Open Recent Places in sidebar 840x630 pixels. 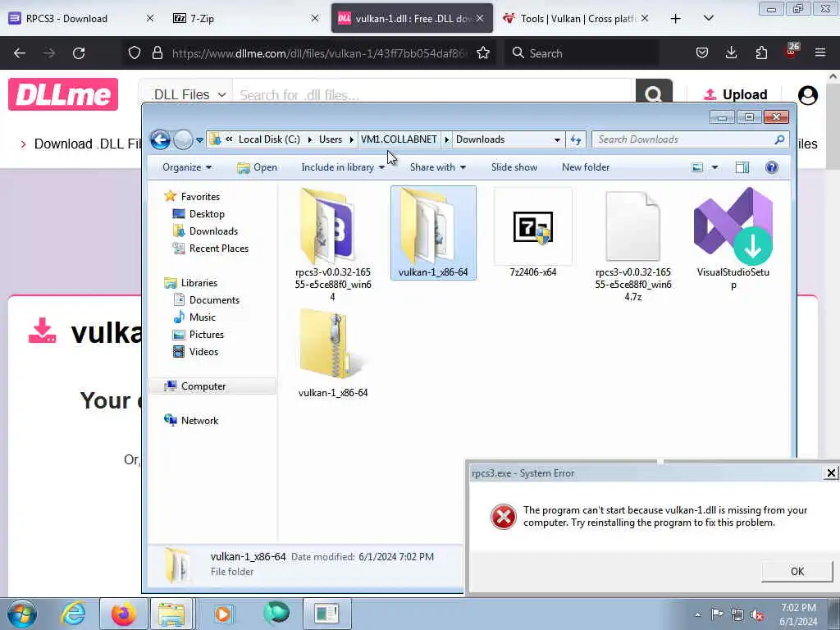coord(218,249)
